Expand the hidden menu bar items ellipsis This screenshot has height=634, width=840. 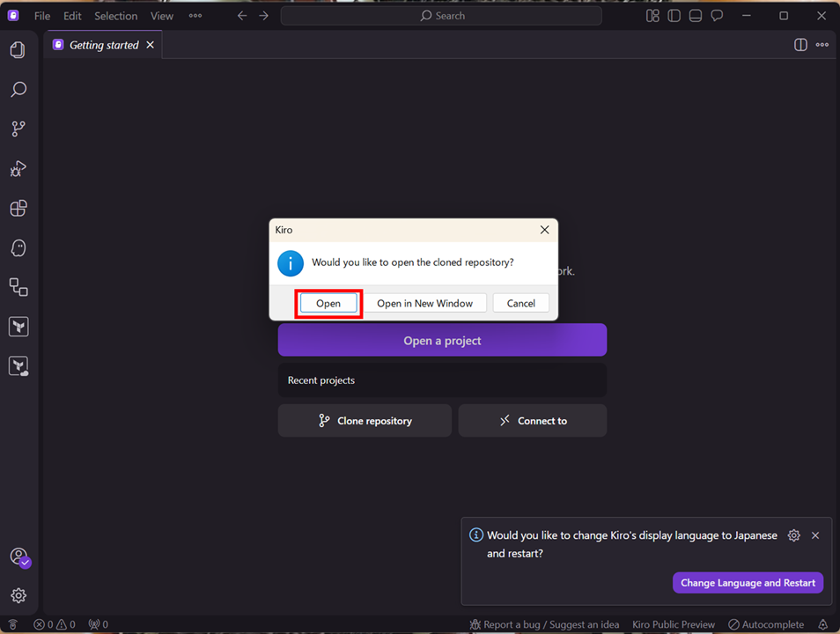pyautogui.click(x=195, y=16)
